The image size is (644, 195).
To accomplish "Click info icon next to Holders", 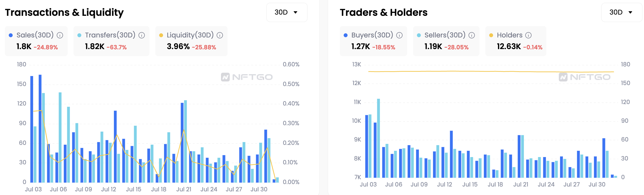I will tap(528, 35).
